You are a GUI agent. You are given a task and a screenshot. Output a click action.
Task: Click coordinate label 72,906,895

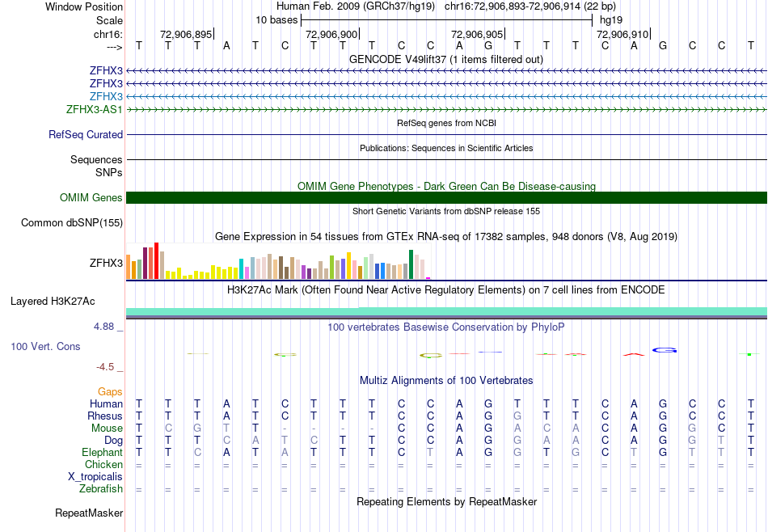pyautogui.click(x=186, y=34)
